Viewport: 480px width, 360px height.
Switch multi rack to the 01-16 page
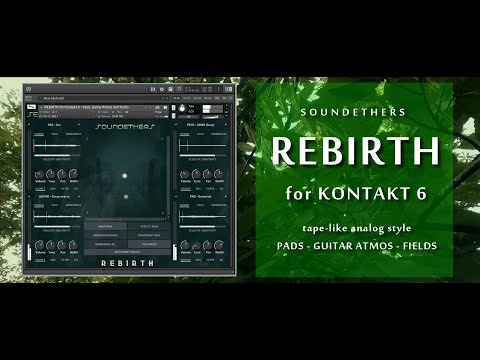(x=176, y=98)
